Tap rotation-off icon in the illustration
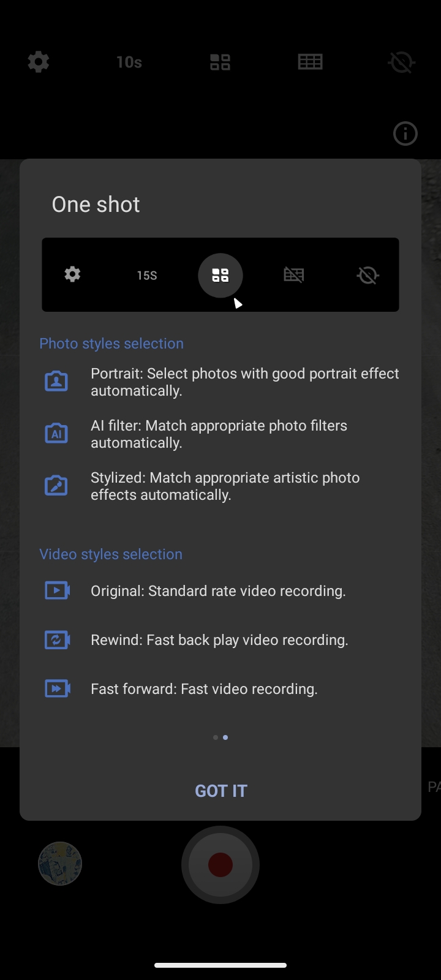441x980 pixels. point(367,275)
